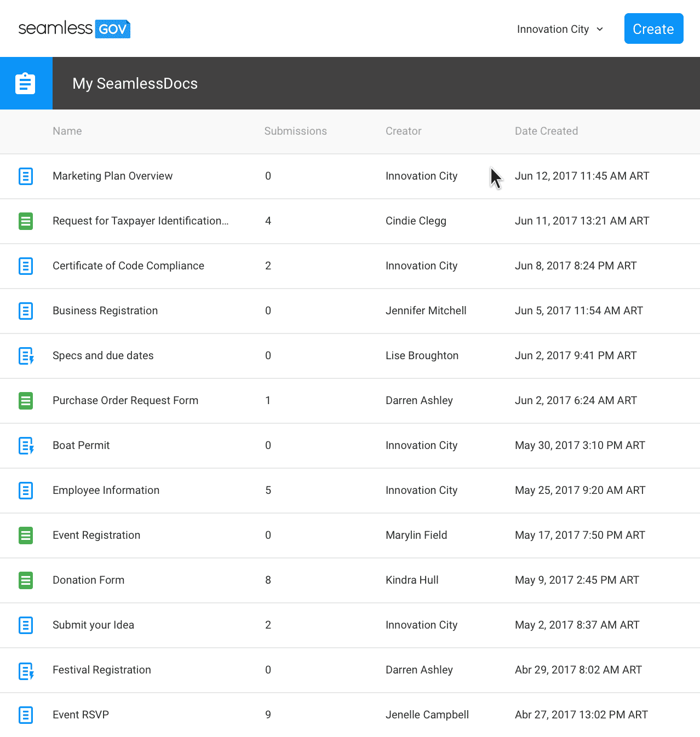This screenshot has height=737, width=700.
Task: Click creator Marylin Field
Action: pyautogui.click(x=416, y=535)
